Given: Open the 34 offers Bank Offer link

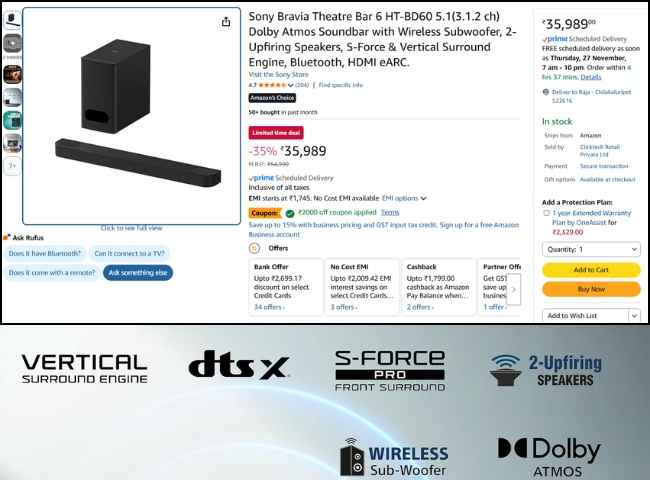Looking at the screenshot, I should (269, 307).
